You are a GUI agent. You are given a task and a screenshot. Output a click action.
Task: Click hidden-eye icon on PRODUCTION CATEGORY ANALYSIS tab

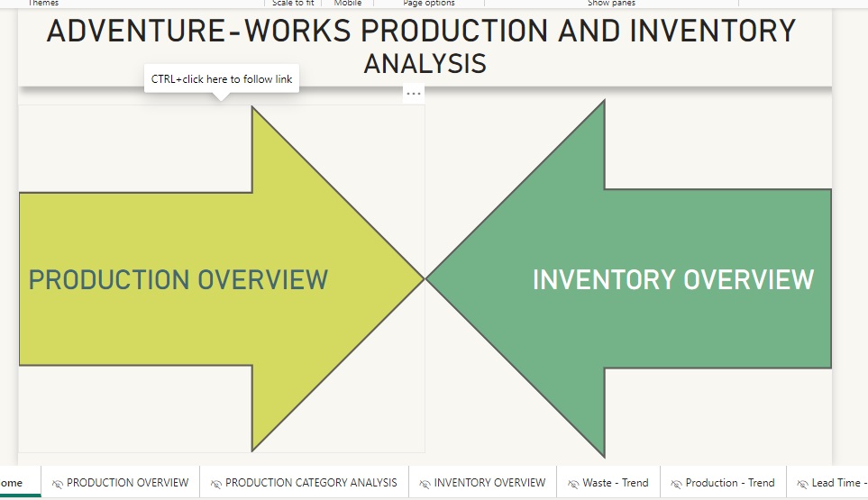coord(216,484)
